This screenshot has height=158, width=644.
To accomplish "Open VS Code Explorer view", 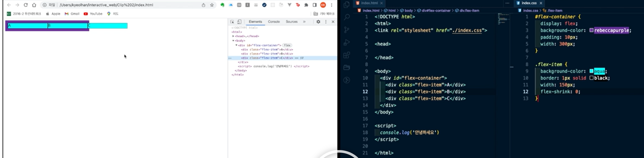I will (x=347, y=4).
